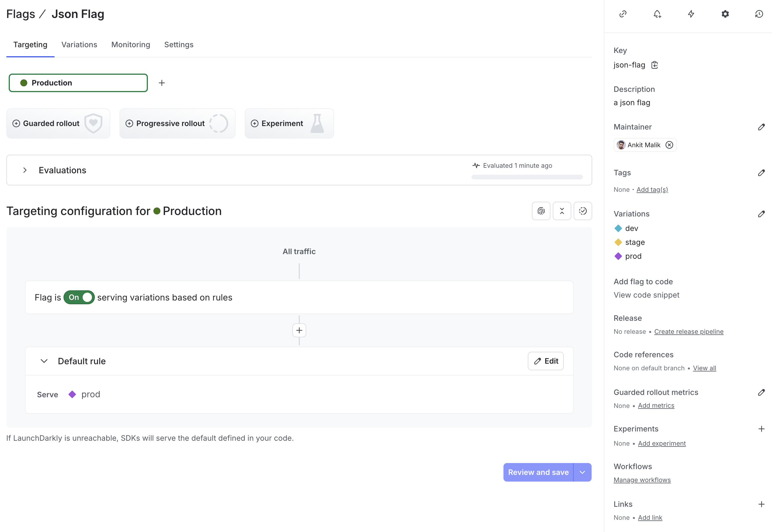Click the All traffic label
The height and width of the screenshot is (532, 772).
[x=299, y=252]
